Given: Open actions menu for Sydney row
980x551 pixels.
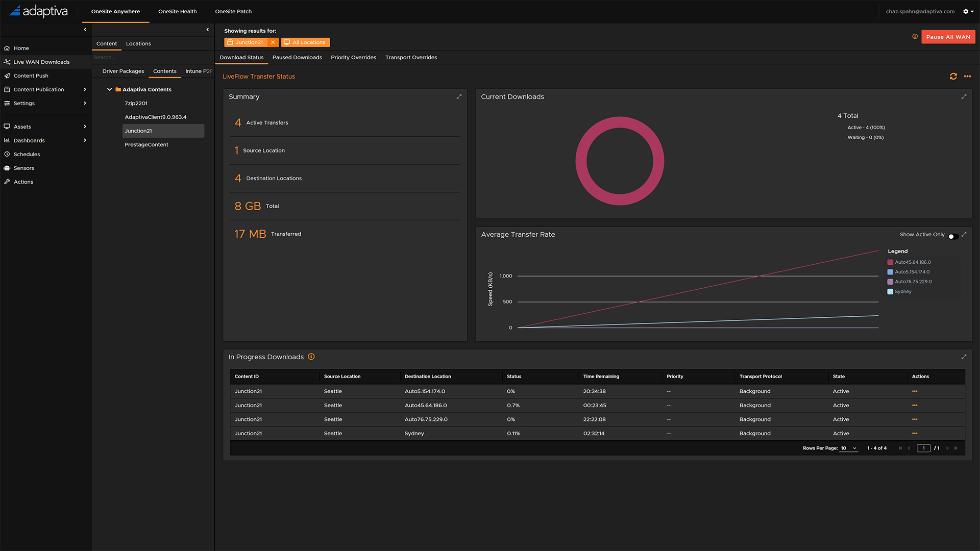Looking at the screenshot, I should (x=915, y=434).
